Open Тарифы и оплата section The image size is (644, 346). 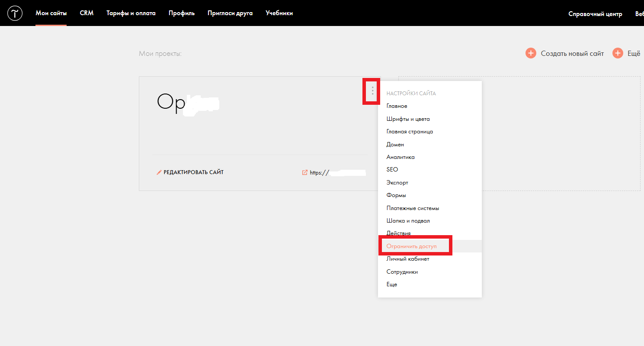click(131, 13)
